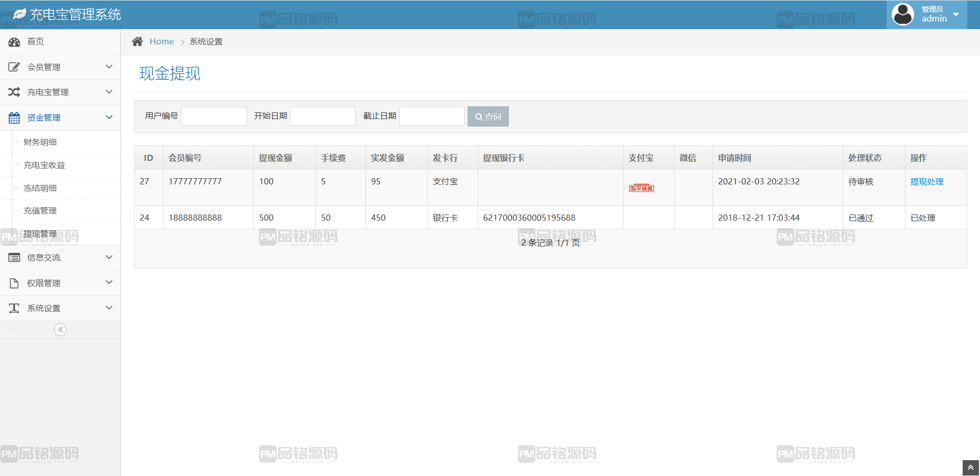
Task: Open the Alipay QR thumbnail in row 27
Action: [x=642, y=188]
